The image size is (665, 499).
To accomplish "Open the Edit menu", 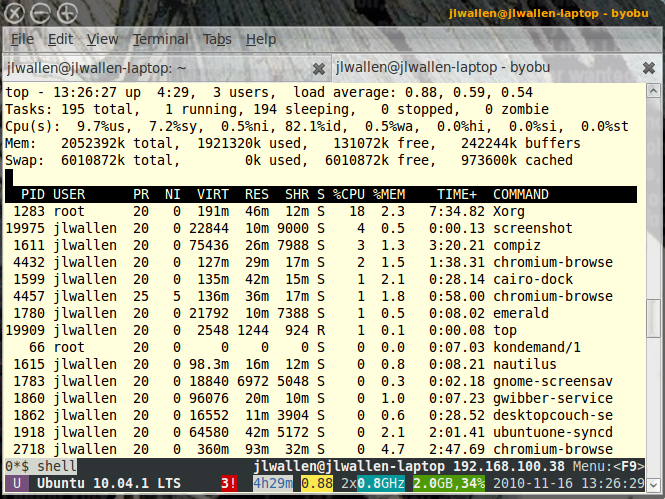I will pyautogui.click(x=60, y=39).
